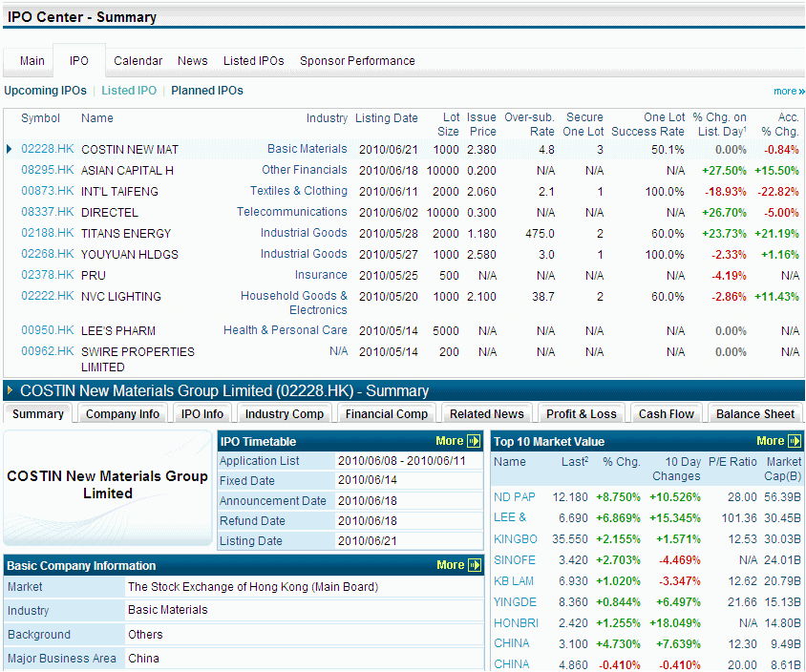Click Insurance industry link
The width and height of the screenshot is (806, 672).
[321, 275]
